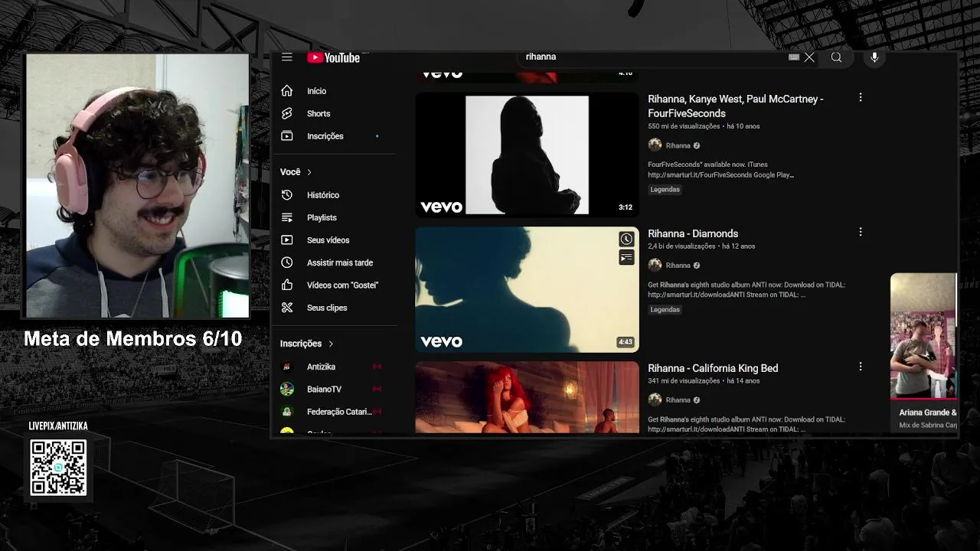This screenshot has width=980, height=551.
Task: Click the LivePix QR code in stream overlay
Action: pyautogui.click(x=58, y=468)
